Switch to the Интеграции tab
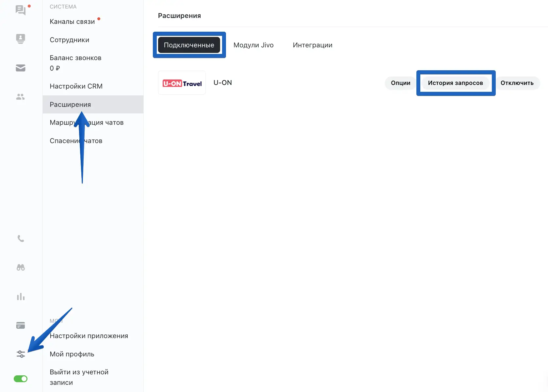Image resolution: width=548 pixels, height=392 pixels. tap(313, 45)
